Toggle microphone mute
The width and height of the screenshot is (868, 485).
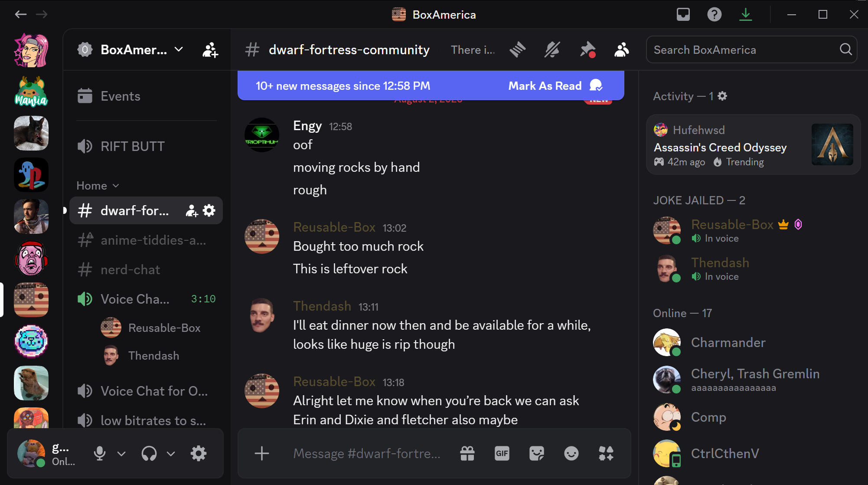pyautogui.click(x=100, y=453)
